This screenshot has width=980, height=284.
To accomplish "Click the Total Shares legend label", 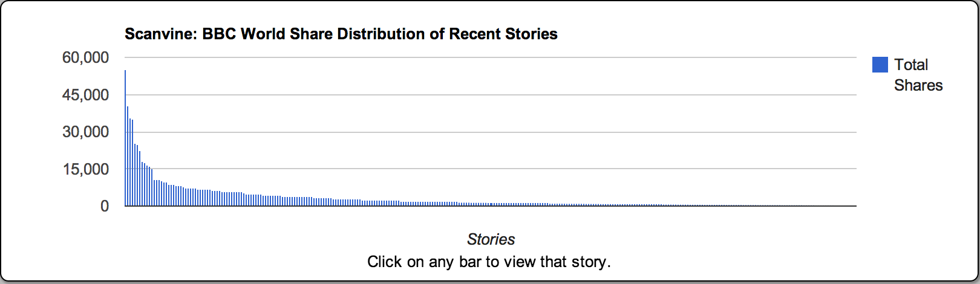I will click(918, 75).
